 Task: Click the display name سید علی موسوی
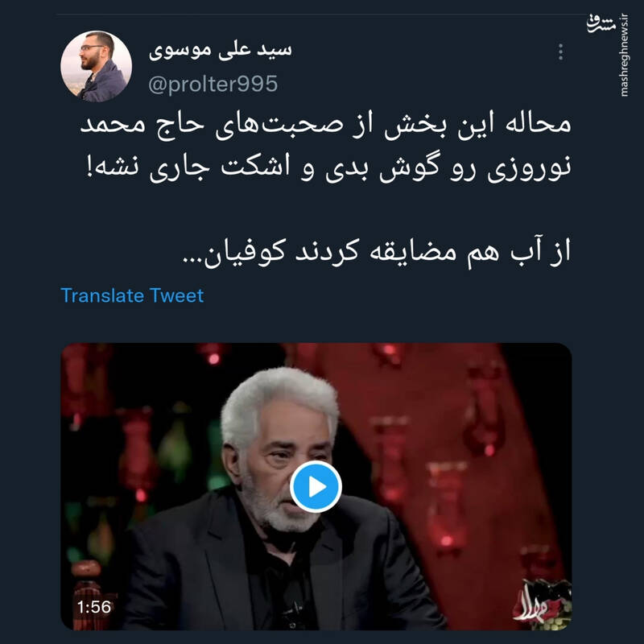point(220,51)
